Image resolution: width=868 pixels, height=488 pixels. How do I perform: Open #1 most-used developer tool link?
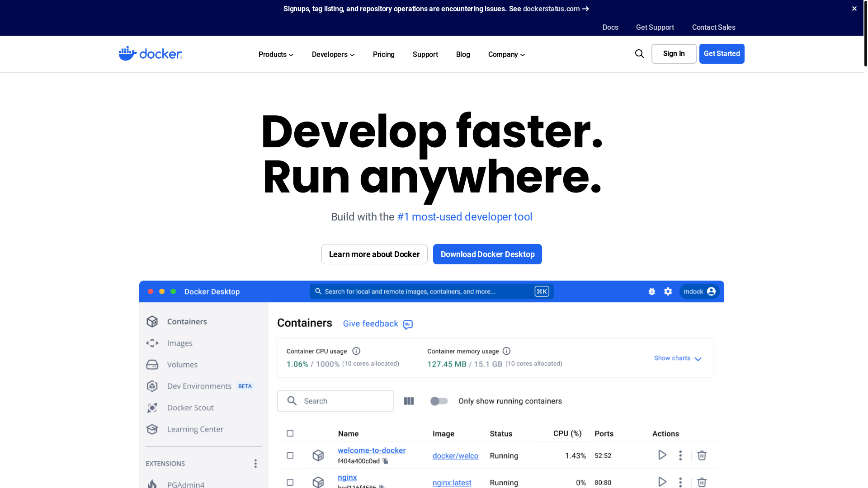(465, 217)
